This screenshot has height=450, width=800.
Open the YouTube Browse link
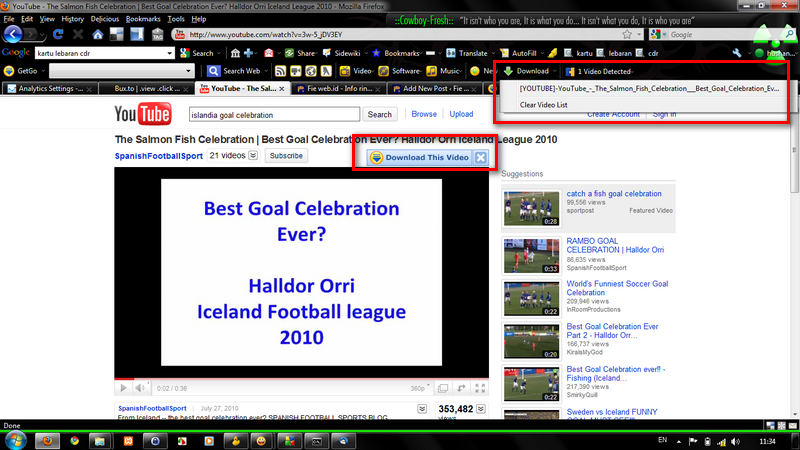[424, 114]
